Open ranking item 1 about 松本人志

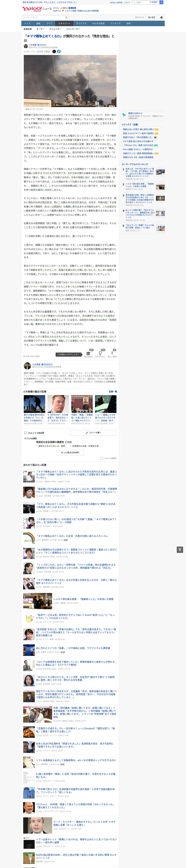140,173
